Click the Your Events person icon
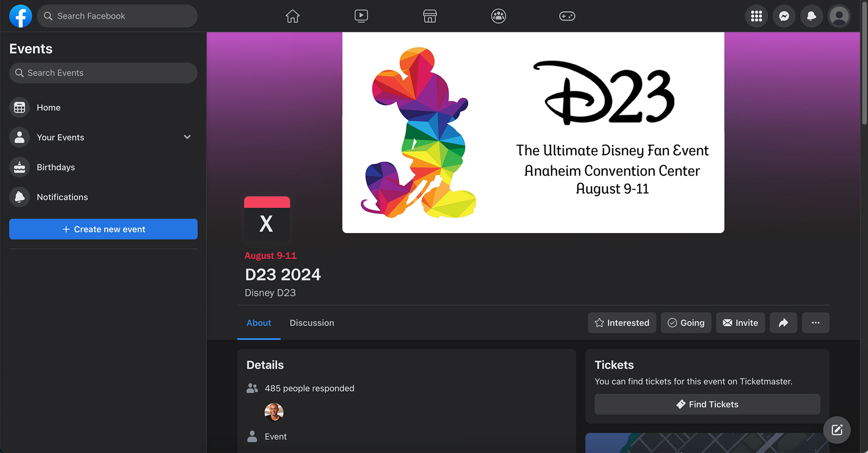The width and height of the screenshot is (868, 453). (19, 137)
